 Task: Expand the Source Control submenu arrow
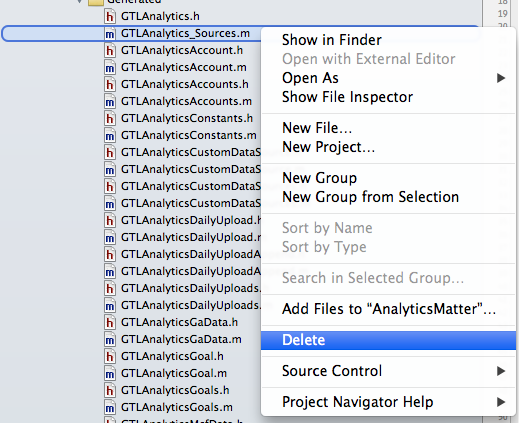coord(501,371)
